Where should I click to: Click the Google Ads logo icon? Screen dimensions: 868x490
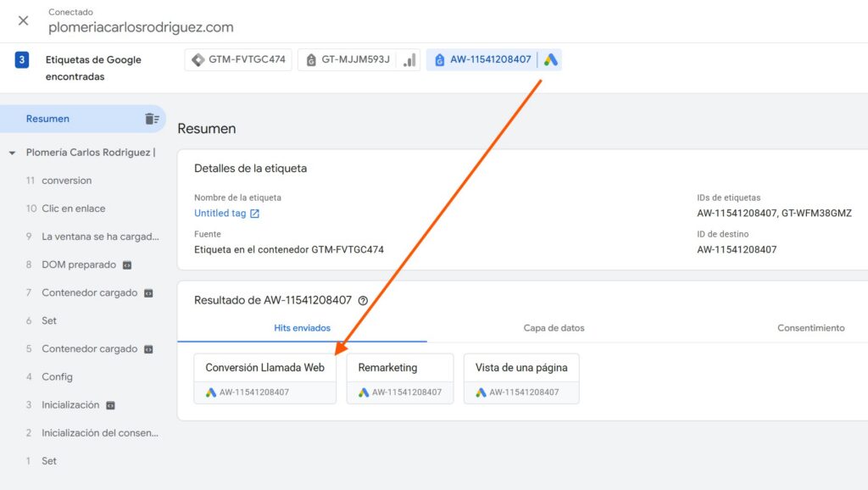551,59
